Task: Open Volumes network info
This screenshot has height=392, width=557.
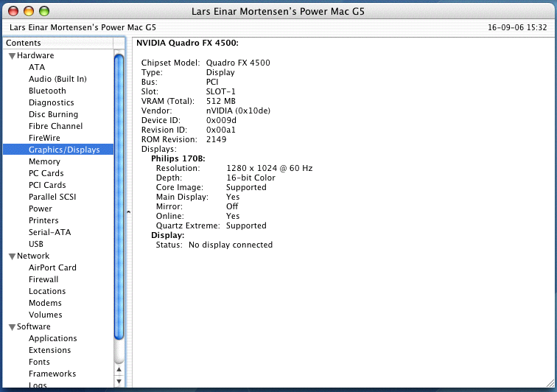Action: click(45, 315)
